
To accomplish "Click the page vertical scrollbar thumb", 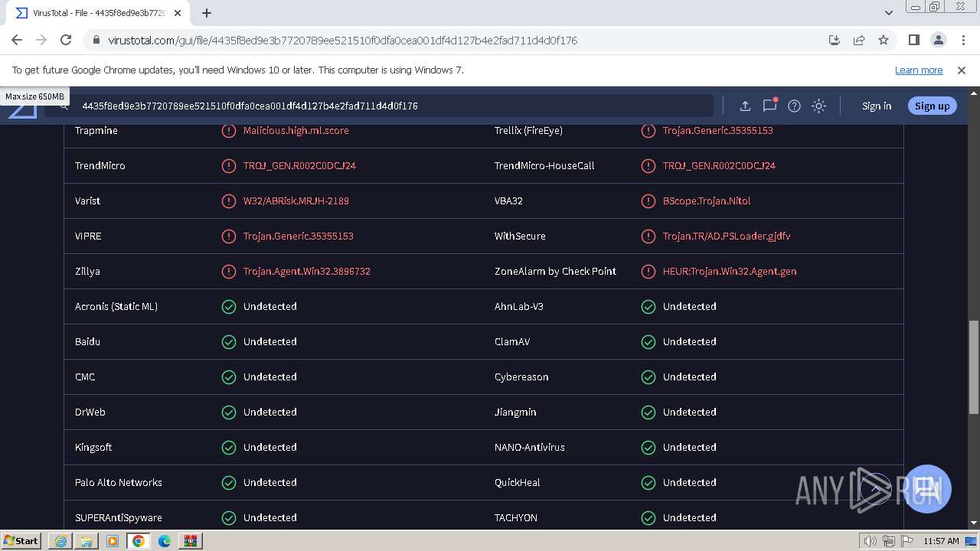I will (973, 367).
